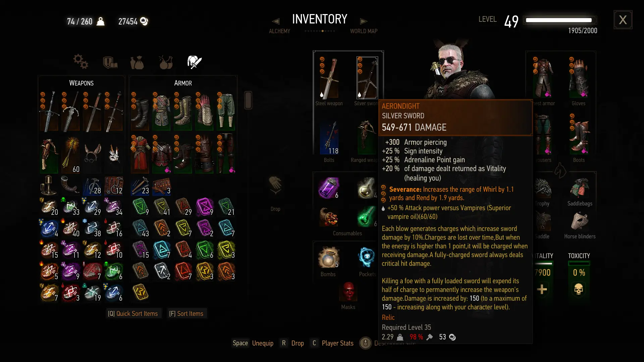Close the inventory with X button
Image resolution: width=644 pixels, height=362 pixels.
click(x=623, y=20)
